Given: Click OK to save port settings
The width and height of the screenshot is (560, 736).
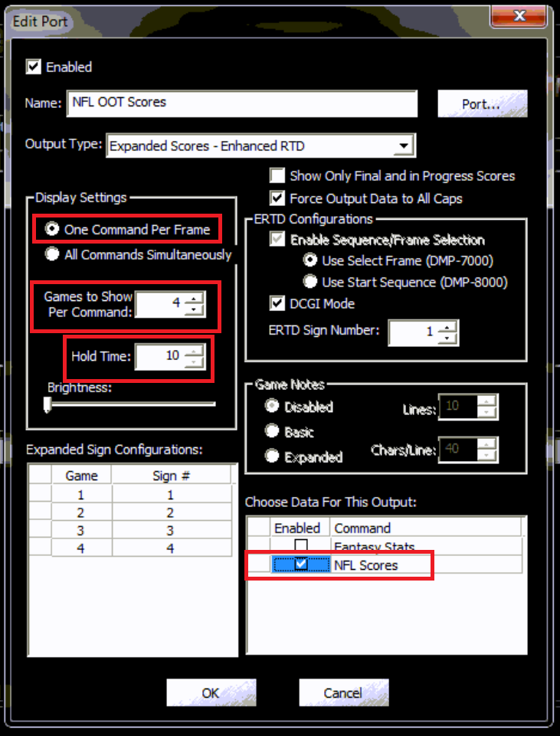Looking at the screenshot, I should tap(211, 693).
